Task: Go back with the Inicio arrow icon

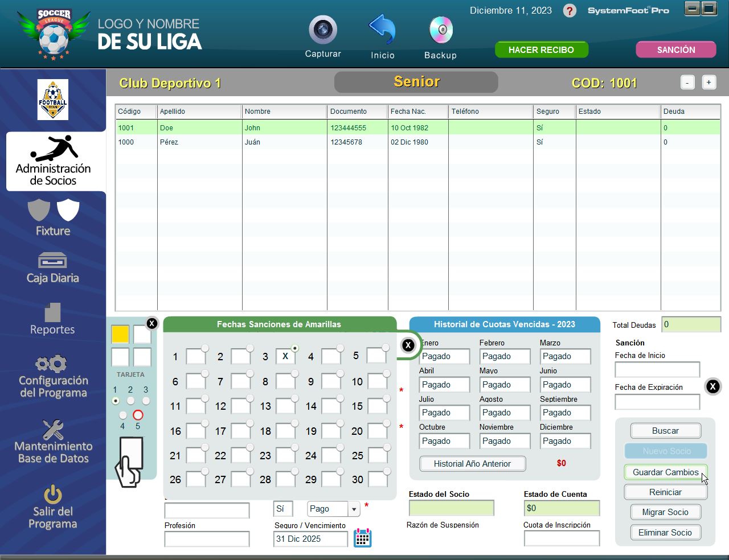Action: 382,30
